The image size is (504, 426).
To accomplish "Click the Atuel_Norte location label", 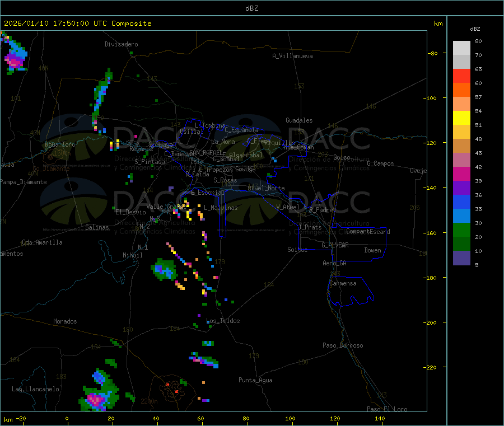I will (266, 188).
